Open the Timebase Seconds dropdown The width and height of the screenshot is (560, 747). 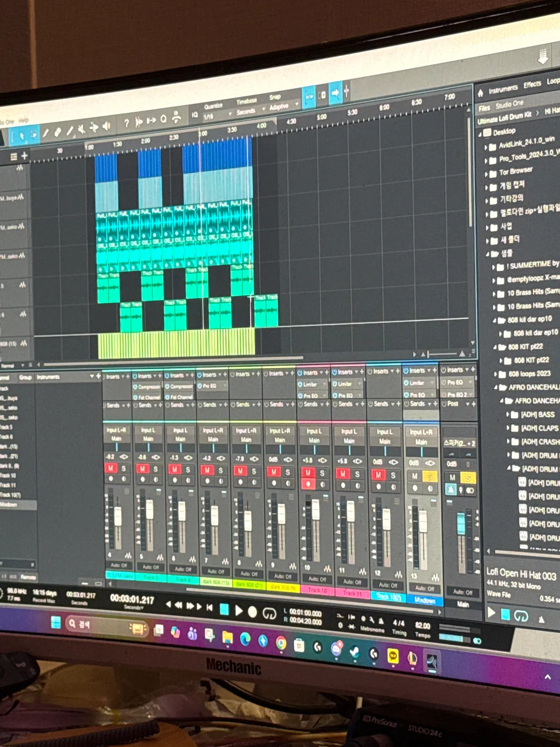[251, 111]
